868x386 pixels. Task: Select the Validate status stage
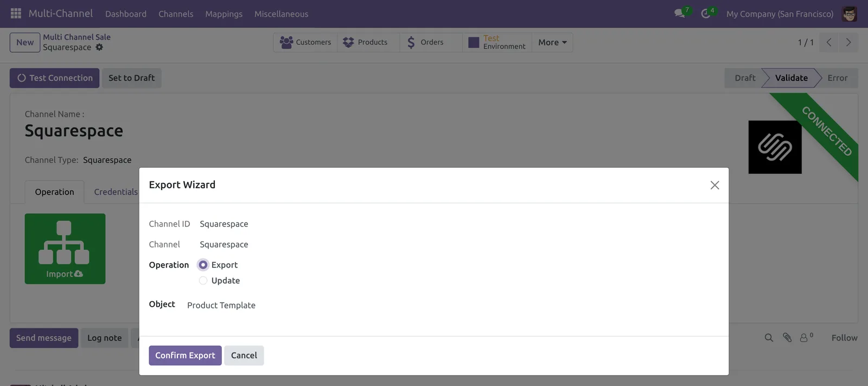coord(791,78)
